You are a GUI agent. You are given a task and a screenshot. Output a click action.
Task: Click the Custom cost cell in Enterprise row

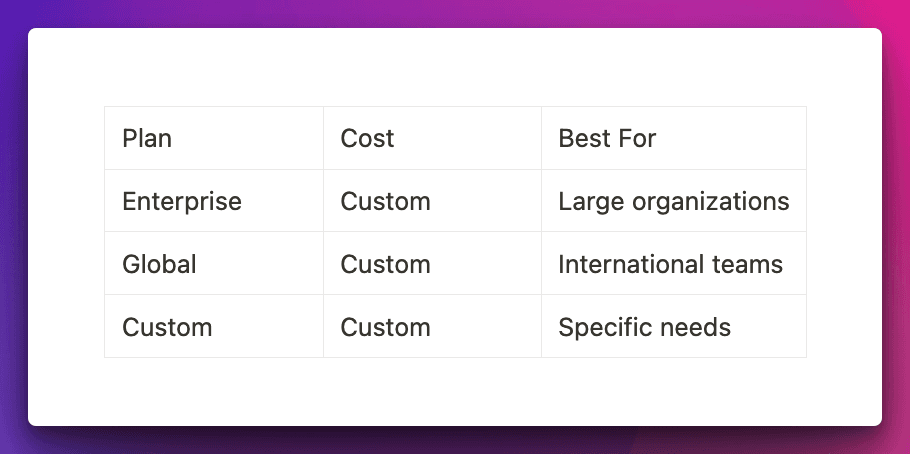[385, 201]
